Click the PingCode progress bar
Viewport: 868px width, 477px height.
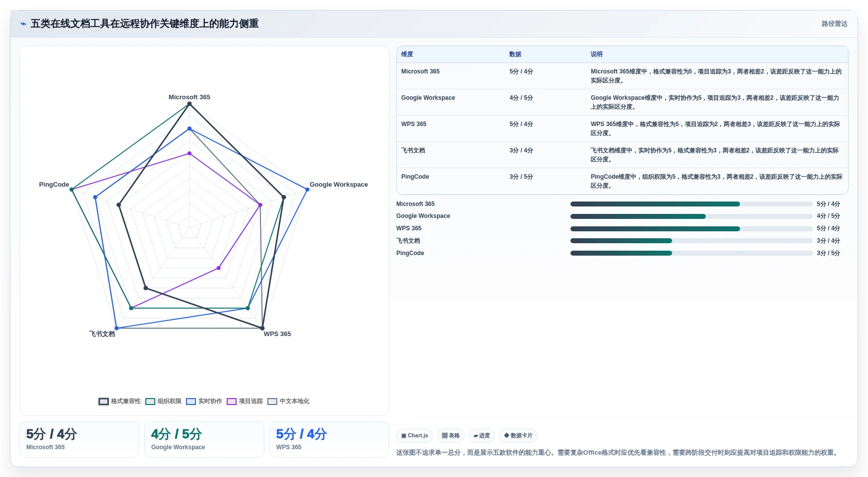(x=691, y=253)
